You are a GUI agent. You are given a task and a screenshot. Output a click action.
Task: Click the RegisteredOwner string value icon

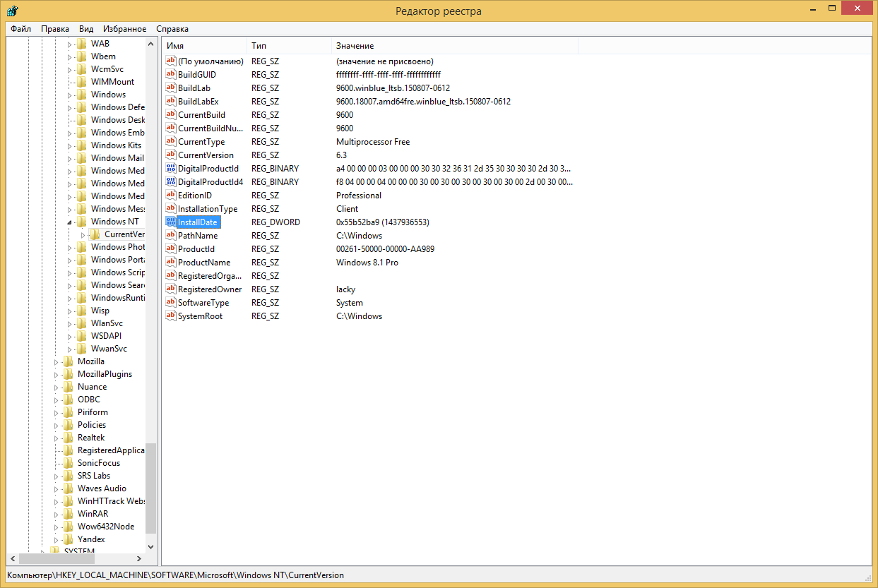coord(170,289)
